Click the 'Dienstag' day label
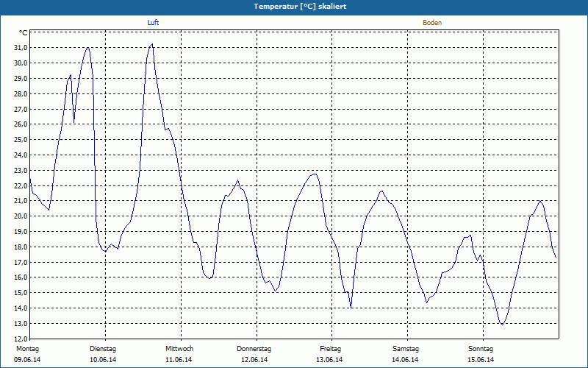The image size is (588, 368). pos(103,349)
